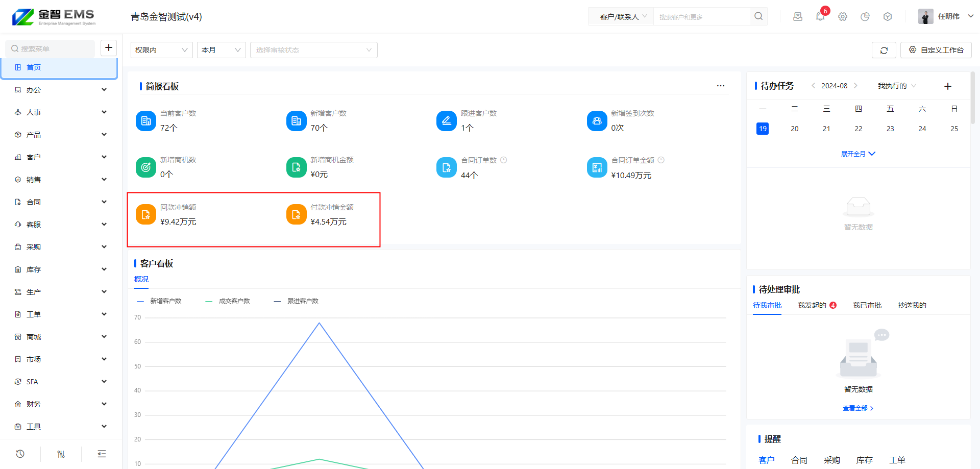Switch to the 待我审批 tab
980x469 pixels.
click(767, 305)
